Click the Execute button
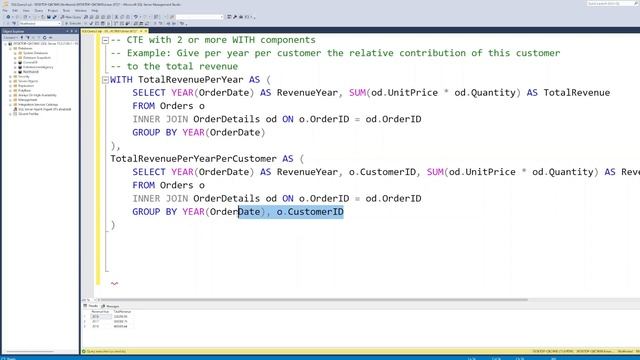Screen dimensions: 640x360 (73, 23)
